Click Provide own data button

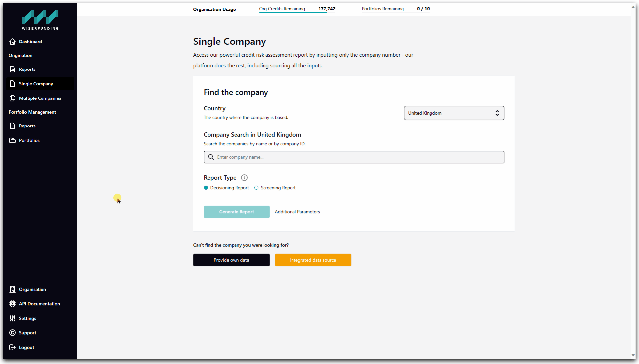tap(231, 260)
